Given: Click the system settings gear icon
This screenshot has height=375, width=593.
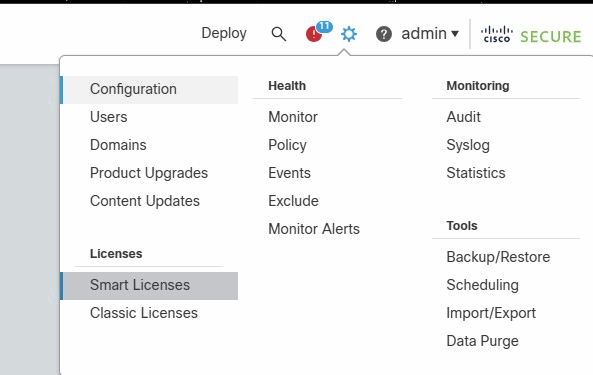Looking at the screenshot, I should tap(349, 34).
